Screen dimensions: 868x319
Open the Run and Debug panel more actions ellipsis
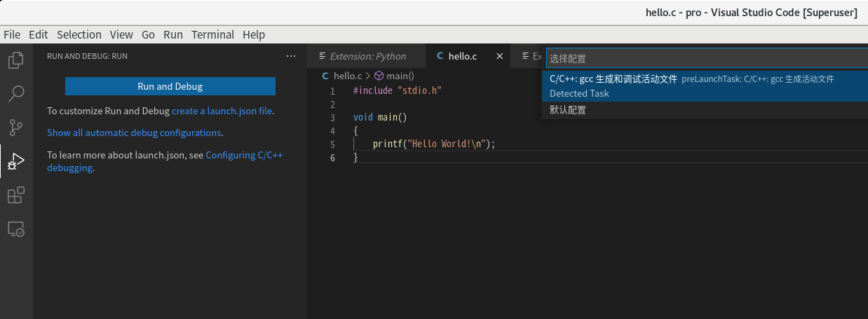point(291,56)
